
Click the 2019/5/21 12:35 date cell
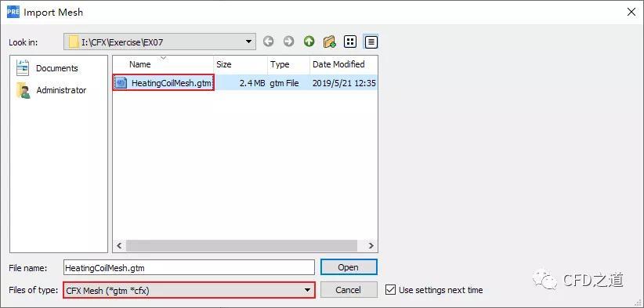click(344, 83)
